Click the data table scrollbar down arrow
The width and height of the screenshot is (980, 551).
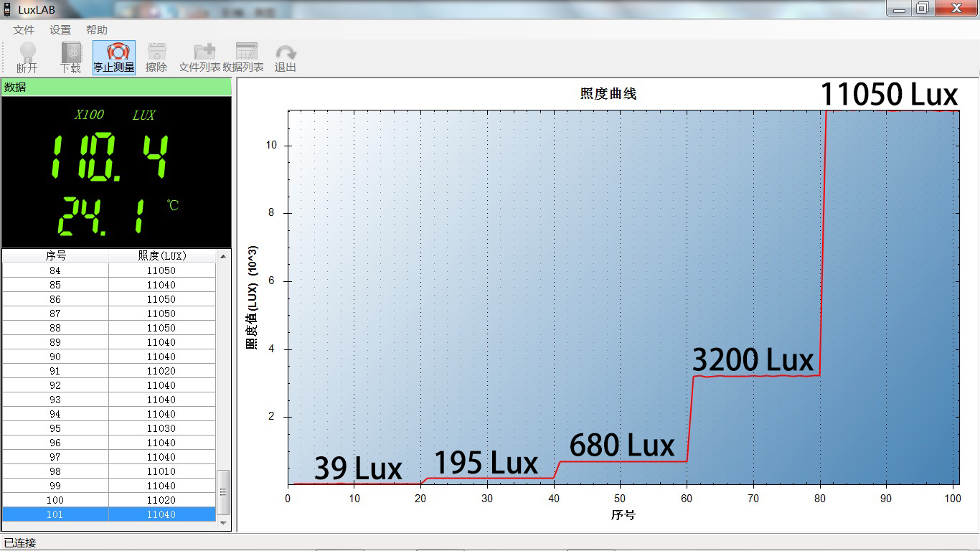tap(224, 524)
